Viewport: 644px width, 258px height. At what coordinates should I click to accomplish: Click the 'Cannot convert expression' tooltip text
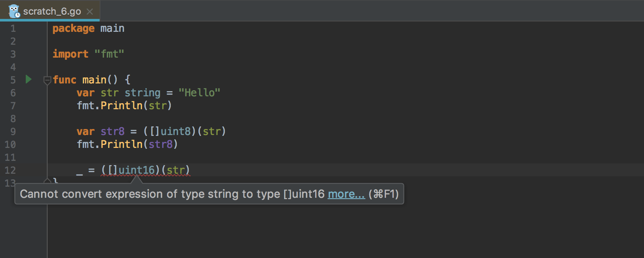172,194
